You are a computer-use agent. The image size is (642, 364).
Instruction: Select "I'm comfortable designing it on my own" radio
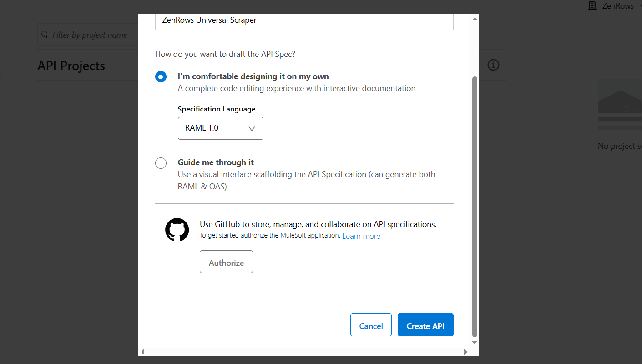161,76
